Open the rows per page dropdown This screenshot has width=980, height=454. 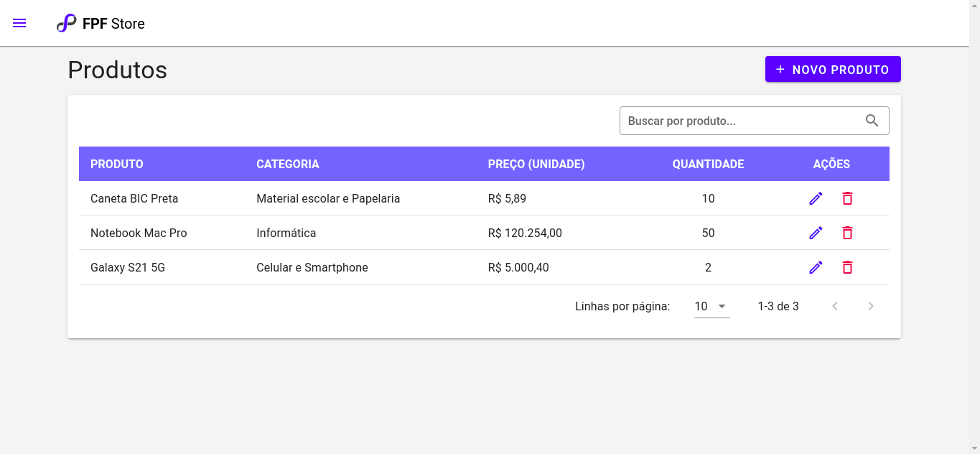pyautogui.click(x=711, y=306)
